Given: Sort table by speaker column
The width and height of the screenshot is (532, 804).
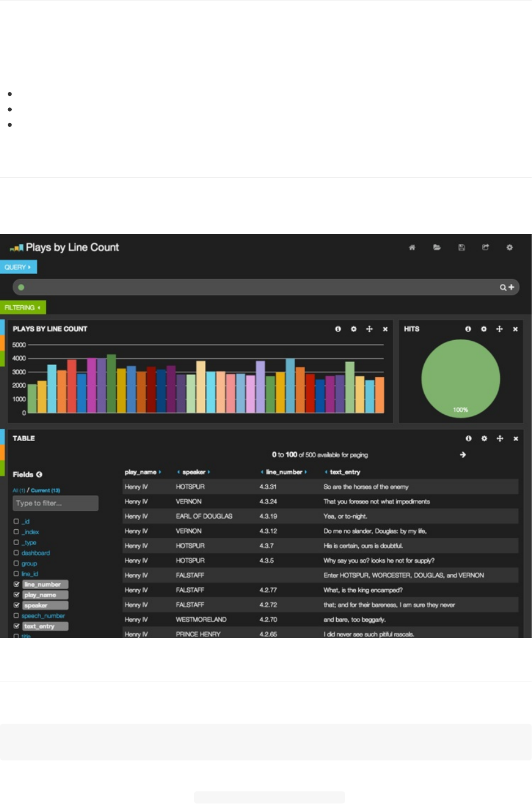Looking at the screenshot, I should coord(194,472).
